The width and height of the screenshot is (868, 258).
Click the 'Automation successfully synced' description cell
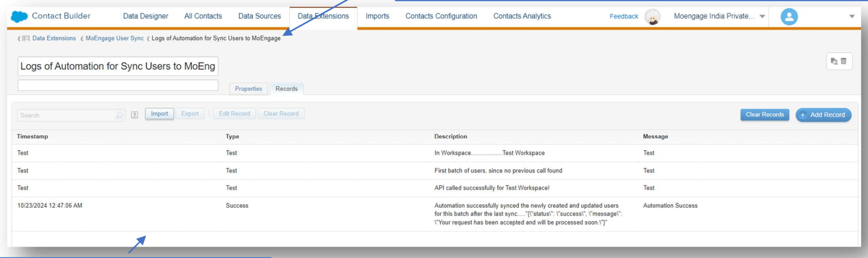click(x=528, y=214)
